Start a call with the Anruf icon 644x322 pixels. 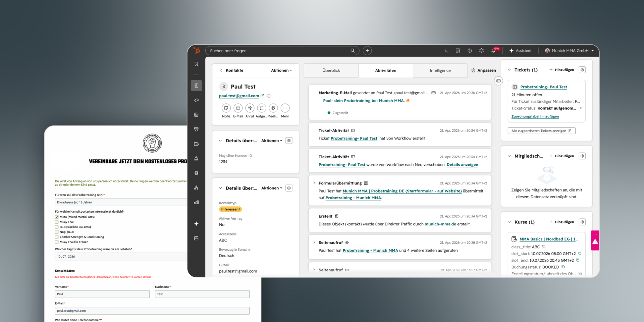250,108
